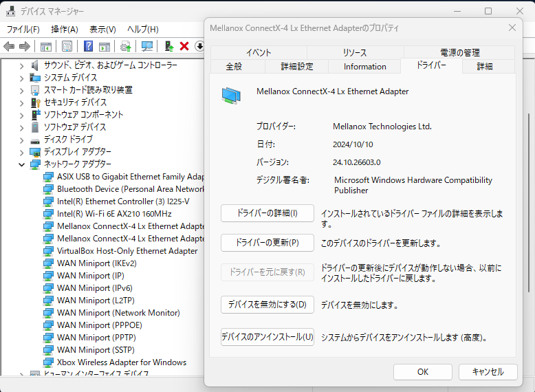This screenshot has width=535, height=392.
Task: Click the round down-arrow disable device toolbar icon
Action: 199,46
